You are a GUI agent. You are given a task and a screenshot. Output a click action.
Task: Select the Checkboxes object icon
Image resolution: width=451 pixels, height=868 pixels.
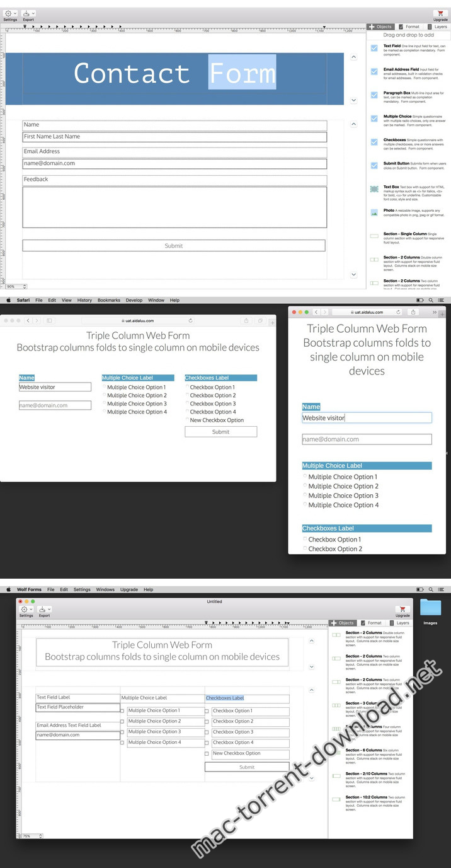374,142
